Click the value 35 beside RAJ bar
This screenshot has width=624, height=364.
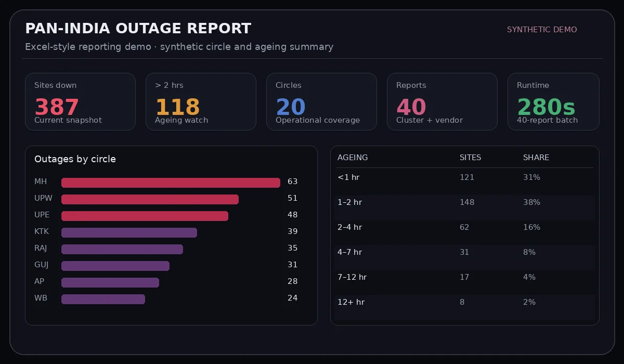click(x=293, y=248)
